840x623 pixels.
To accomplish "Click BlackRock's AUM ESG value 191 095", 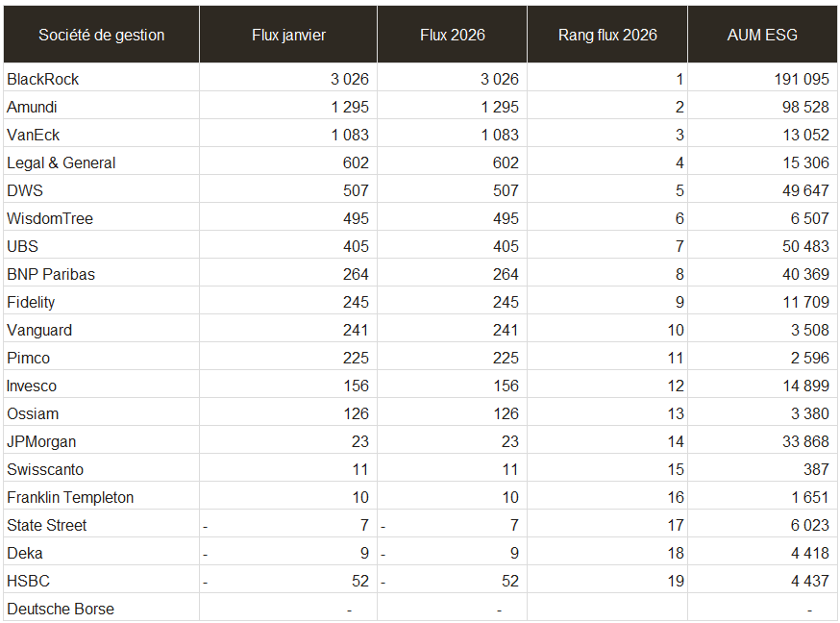I will point(802,79).
